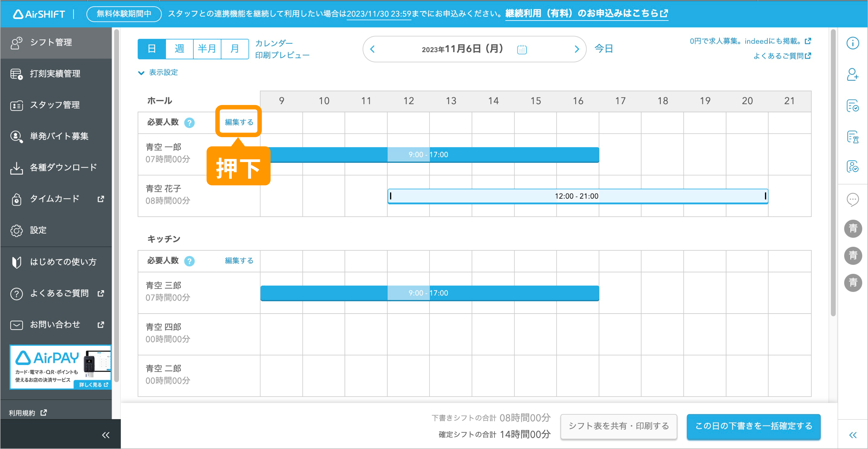This screenshot has height=449, width=868.
Task: Switch to 週 view tab
Action: 179,49
